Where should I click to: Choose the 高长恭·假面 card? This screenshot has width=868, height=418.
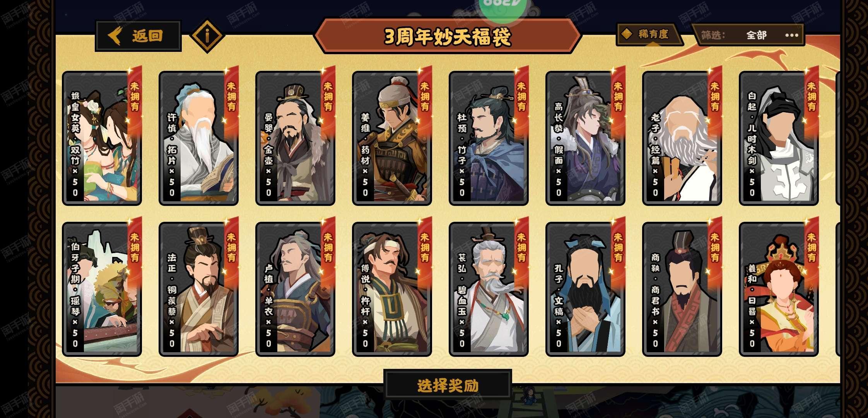[x=585, y=138]
